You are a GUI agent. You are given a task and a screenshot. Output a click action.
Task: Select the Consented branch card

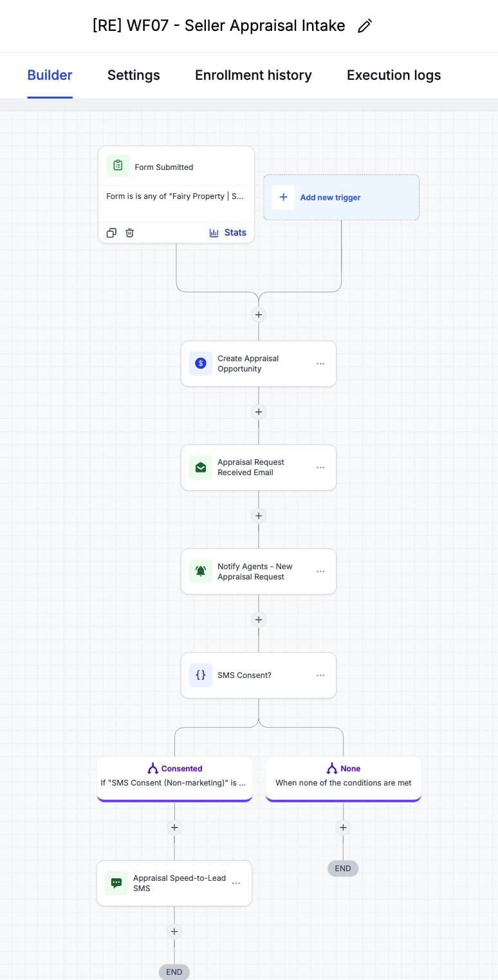click(174, 778)
